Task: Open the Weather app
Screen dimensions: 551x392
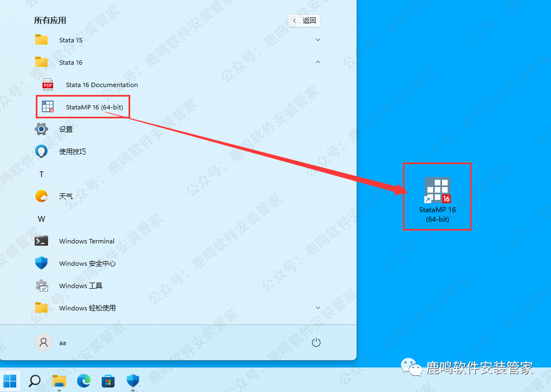Action: (65, 197)
